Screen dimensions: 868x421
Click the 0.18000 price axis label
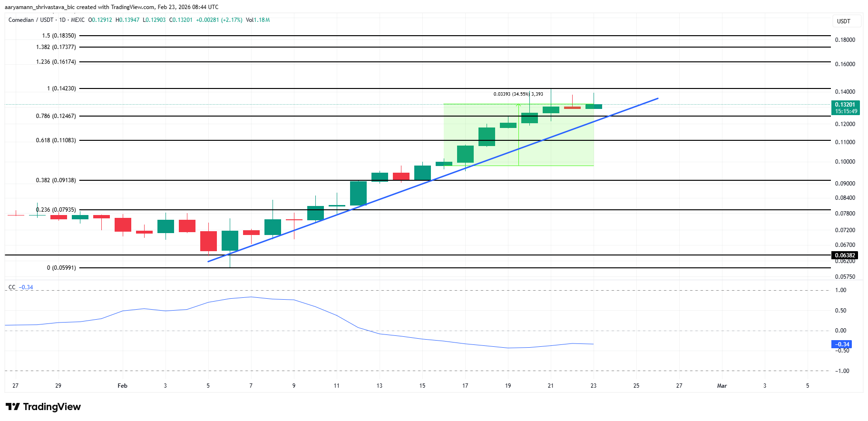(845, 40)
